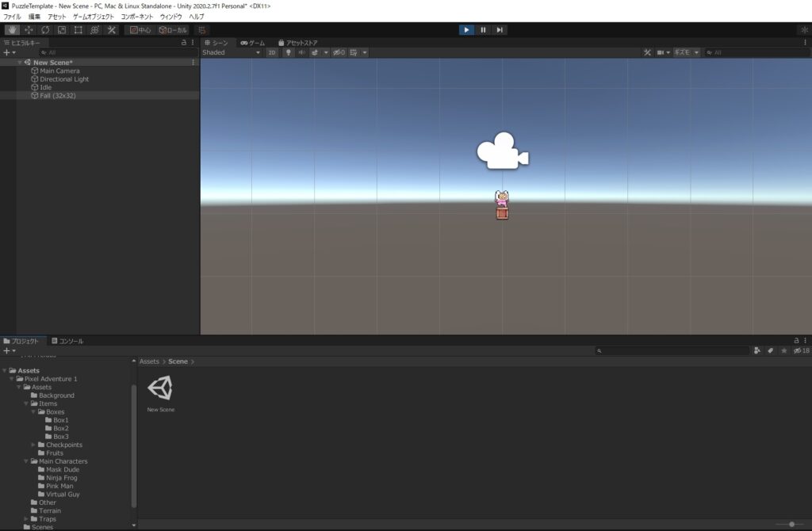Open the collab/services icon at far right of toolbar
The image size is (812, 531).
pos(804,30)
